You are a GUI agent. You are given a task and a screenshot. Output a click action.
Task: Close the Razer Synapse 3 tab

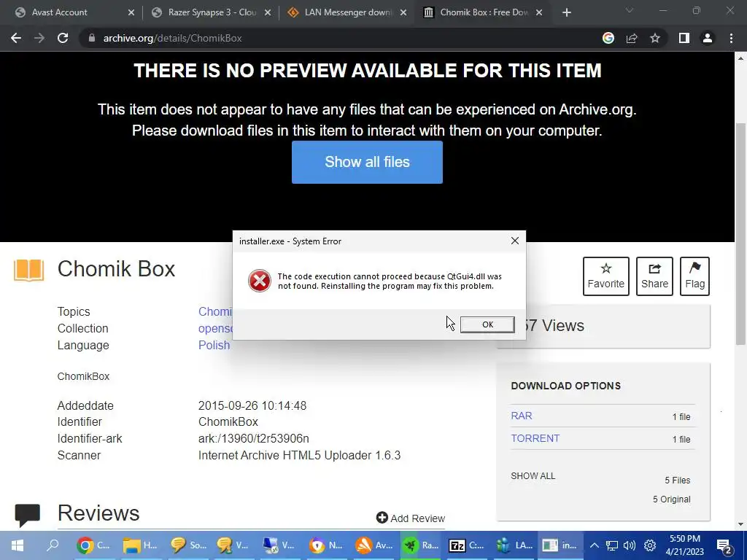(x=268, y=12)
